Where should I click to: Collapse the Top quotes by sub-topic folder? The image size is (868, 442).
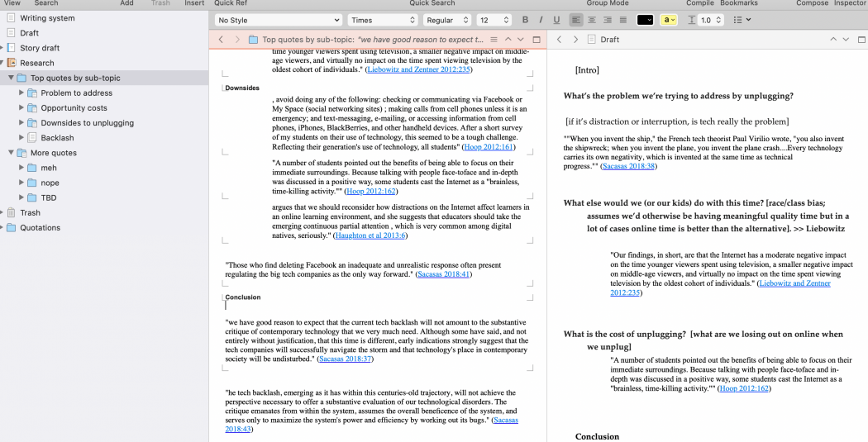pyautogui.click(x=11, y=78)
